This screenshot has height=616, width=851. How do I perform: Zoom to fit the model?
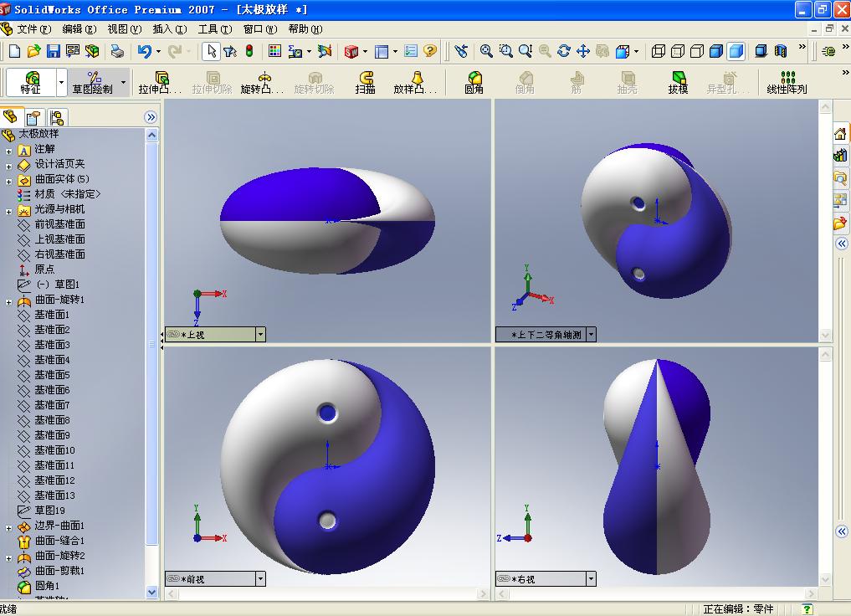click(x=486, y=51)
